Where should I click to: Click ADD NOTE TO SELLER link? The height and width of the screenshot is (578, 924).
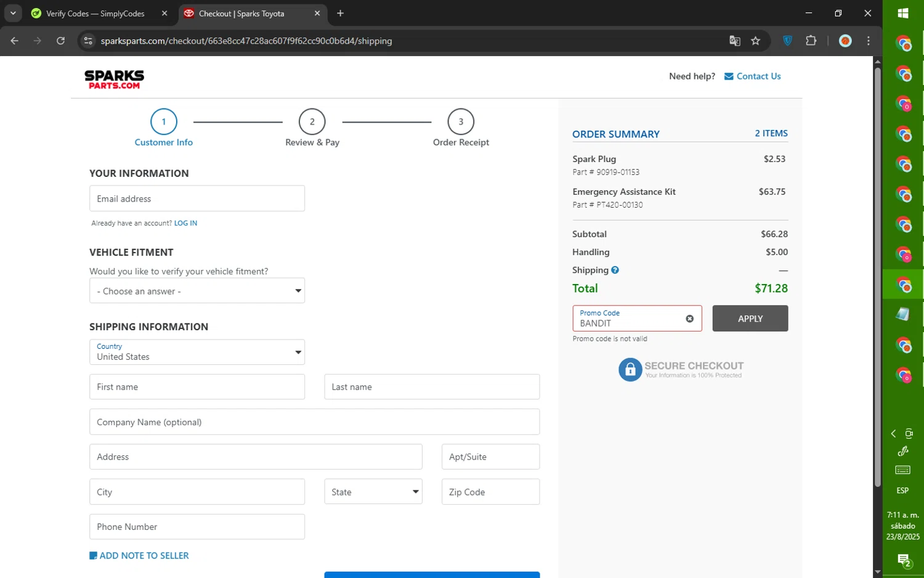click(144, 556)
